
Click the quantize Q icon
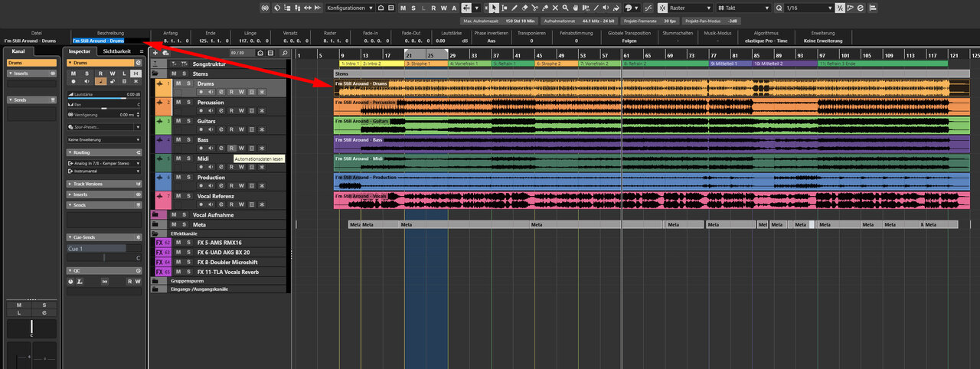coord(779,8)
